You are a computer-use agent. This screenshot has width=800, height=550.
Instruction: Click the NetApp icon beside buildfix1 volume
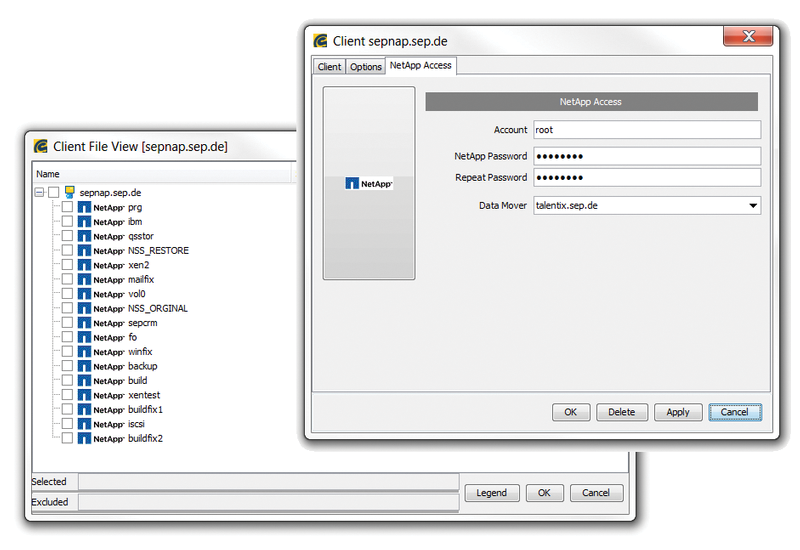[x=84, y=410]
